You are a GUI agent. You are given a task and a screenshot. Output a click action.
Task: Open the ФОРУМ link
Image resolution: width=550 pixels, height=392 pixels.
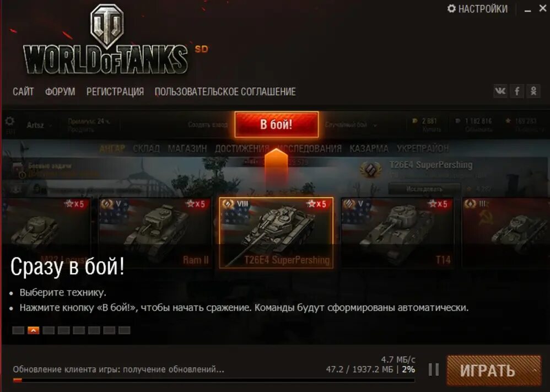(60, 92)
